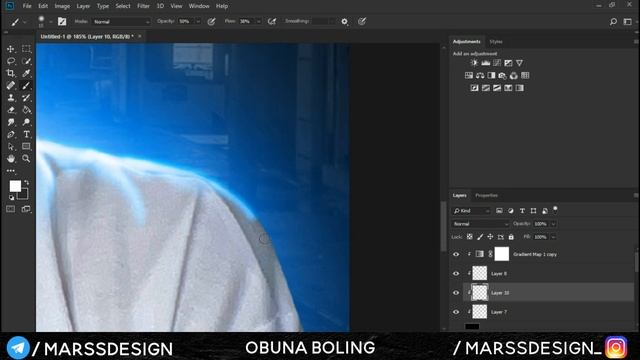The width and height of the screenshot is (640, 360).
Task: Select the Eyedropper tool
Action: 26,73
